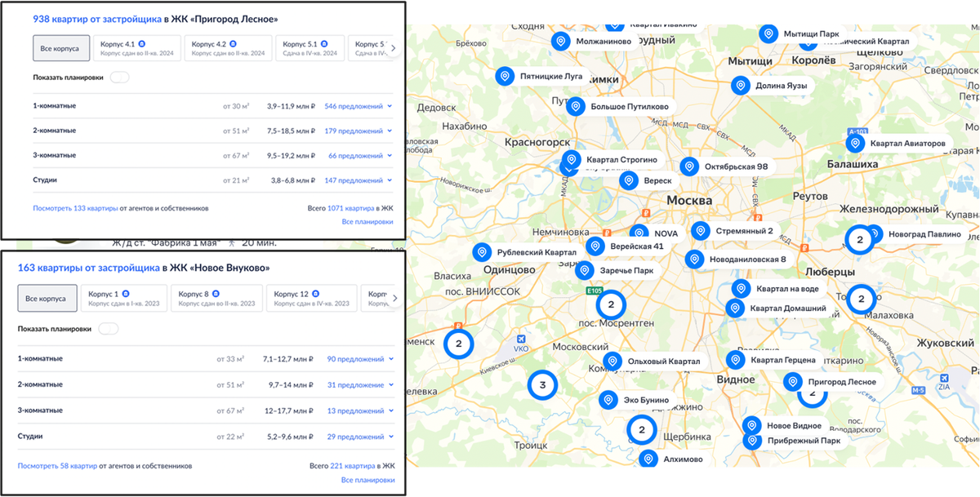Click the Посмотреть 133 квартиры link

pos(75,208)
